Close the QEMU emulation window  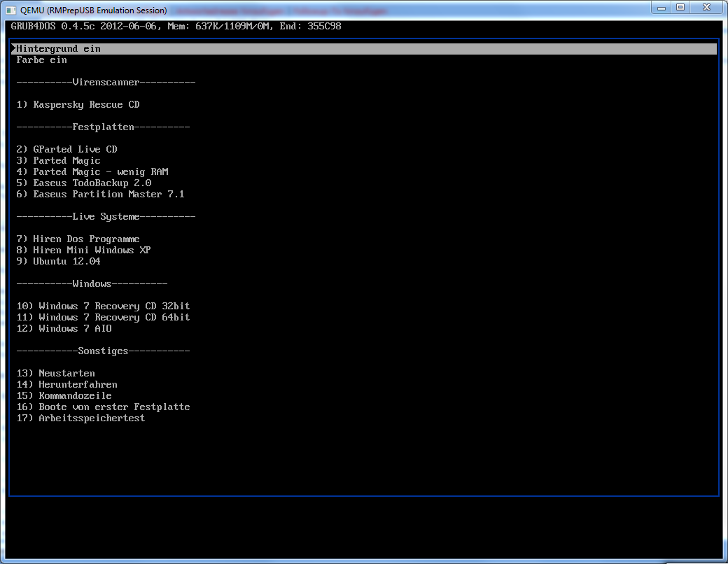(x=706, y=8)
